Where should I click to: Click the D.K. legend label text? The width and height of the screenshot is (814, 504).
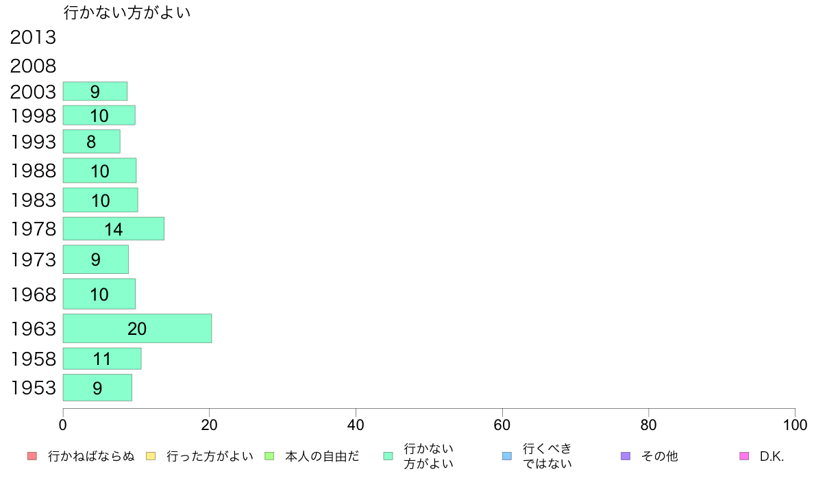click(x=772, y=456)
